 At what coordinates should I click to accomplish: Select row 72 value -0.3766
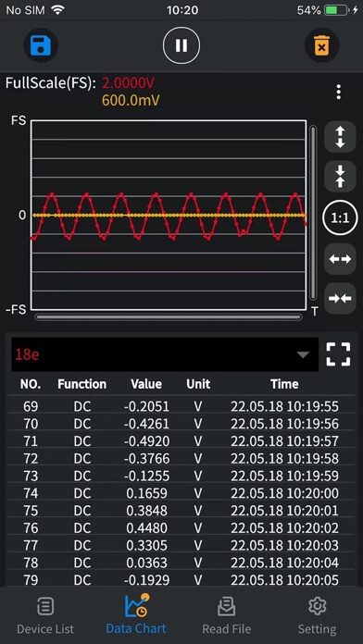click(146, 458)
